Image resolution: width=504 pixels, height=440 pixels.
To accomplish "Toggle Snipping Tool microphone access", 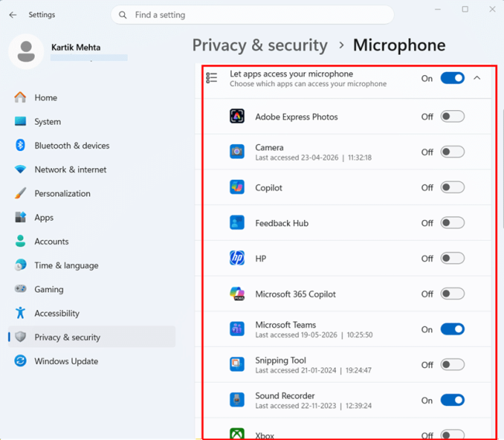I will click(452, 365).
